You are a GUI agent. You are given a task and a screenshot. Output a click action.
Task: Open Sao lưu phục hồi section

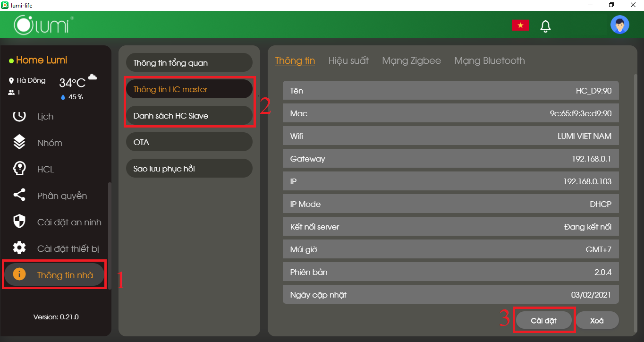coord(189,169)
